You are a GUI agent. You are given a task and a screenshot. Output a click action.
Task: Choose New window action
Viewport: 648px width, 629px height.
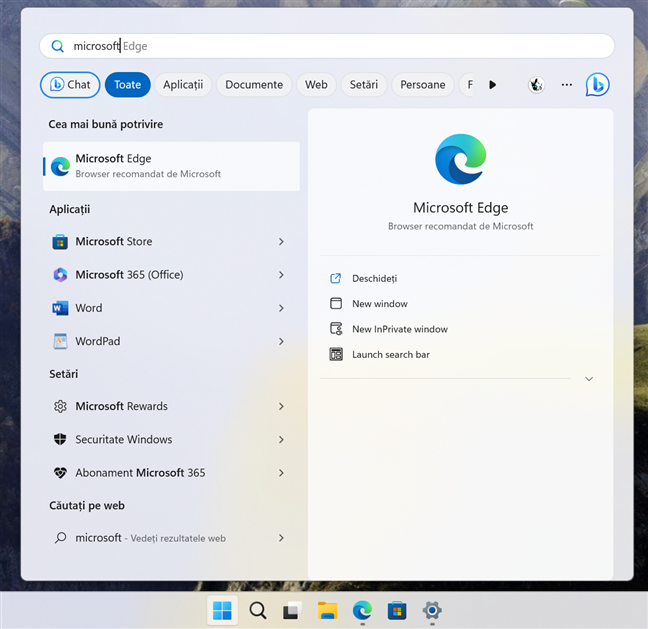[x=380, y=304]
